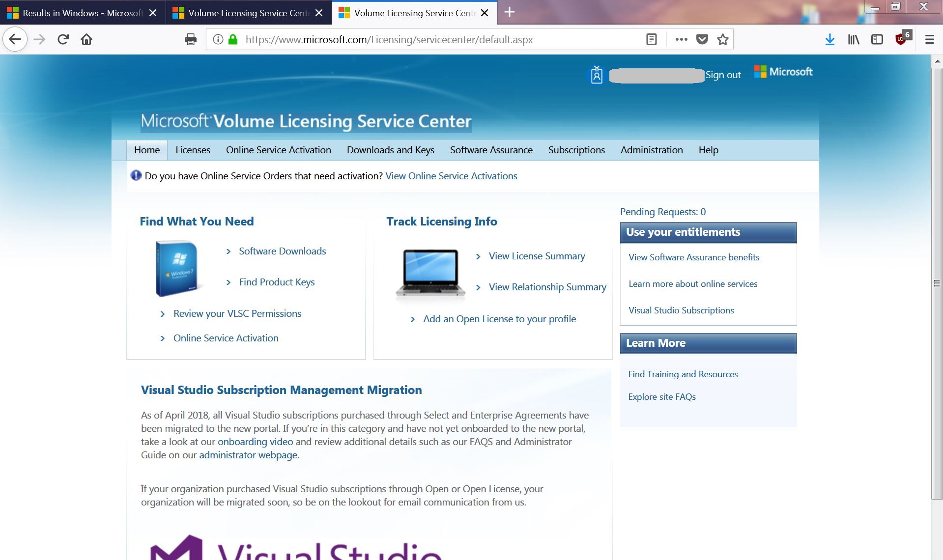Open Learn more about online services link

coord(693,283)
